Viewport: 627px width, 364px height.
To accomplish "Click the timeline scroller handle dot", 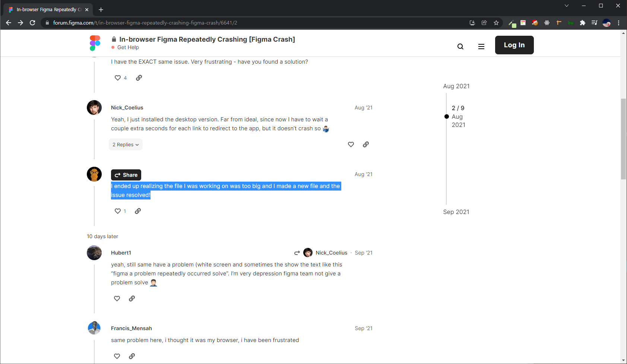I will pos(447,116).
